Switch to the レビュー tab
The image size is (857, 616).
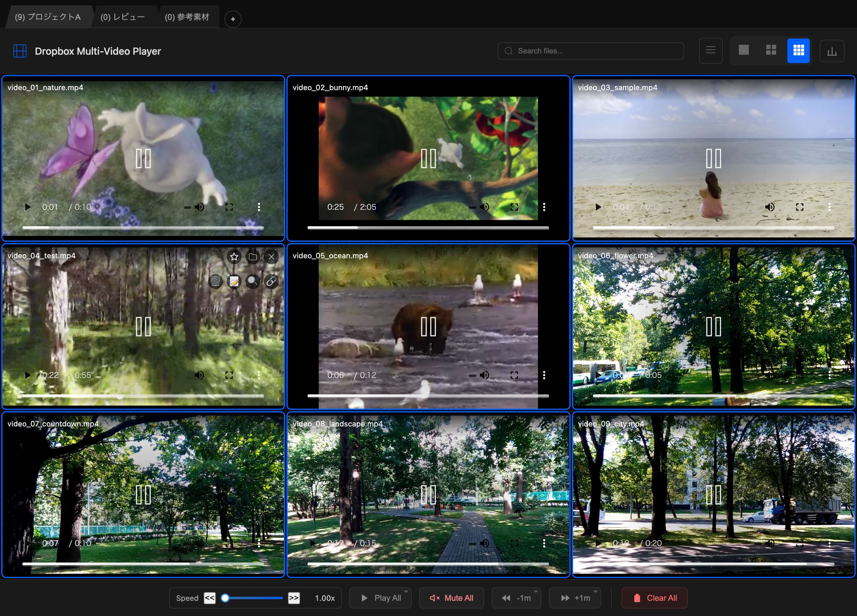click(x=123, y=17)
